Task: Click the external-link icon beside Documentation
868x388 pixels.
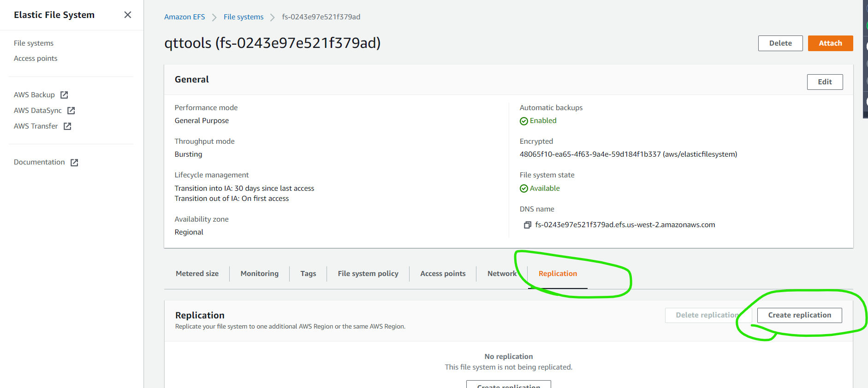Action: coord(74,162)
